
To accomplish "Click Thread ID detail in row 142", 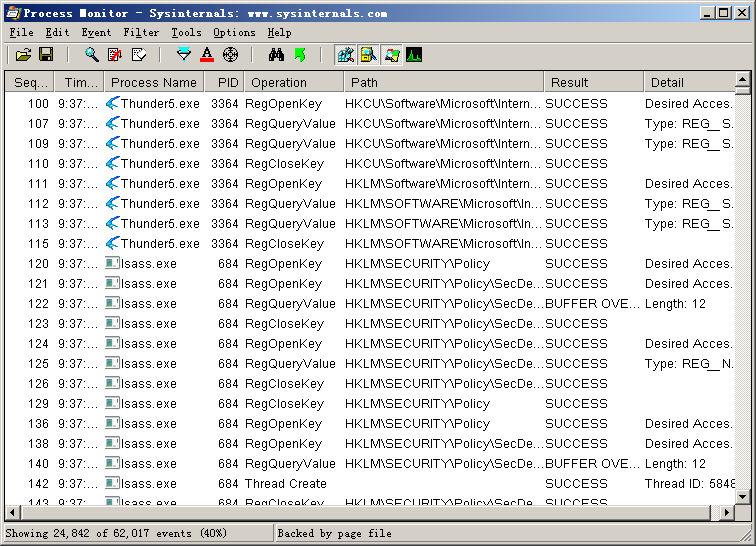I will (690, 484).
